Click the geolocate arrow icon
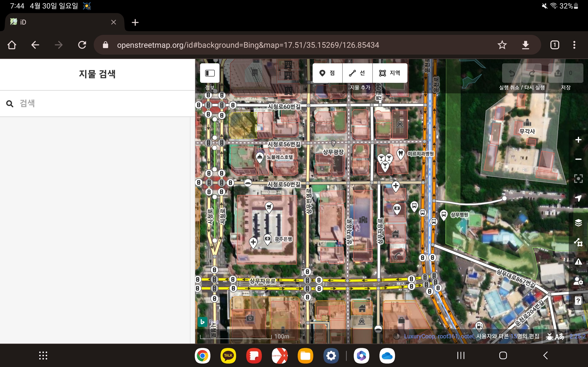588x367 pixels. (x=578, y=198)
